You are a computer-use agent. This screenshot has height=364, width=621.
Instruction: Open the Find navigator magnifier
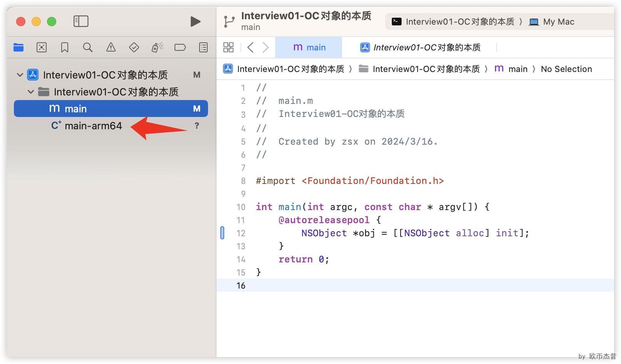(88, 47)
